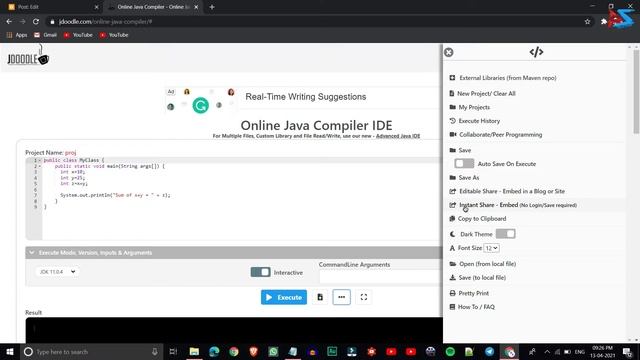The height and width of the screenshot is (360, 640).
Task: Open the Windows Start menu
Action: tap(10, 351)
